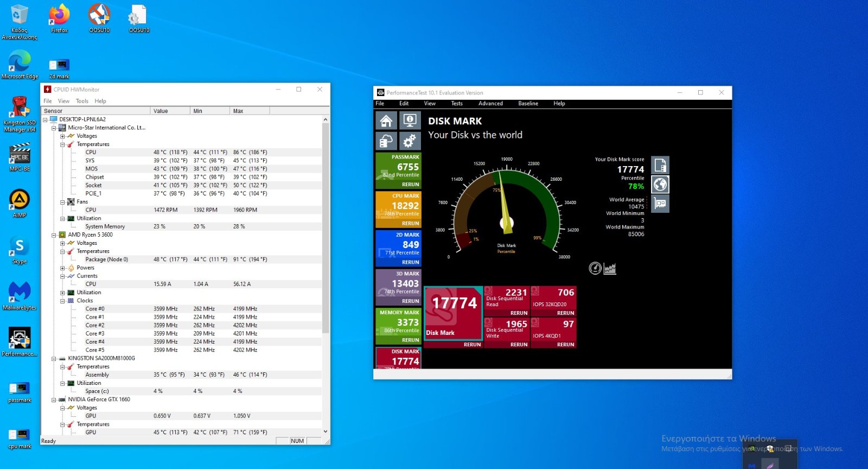Open PerformanceTest Tests menu

[457, 104]
